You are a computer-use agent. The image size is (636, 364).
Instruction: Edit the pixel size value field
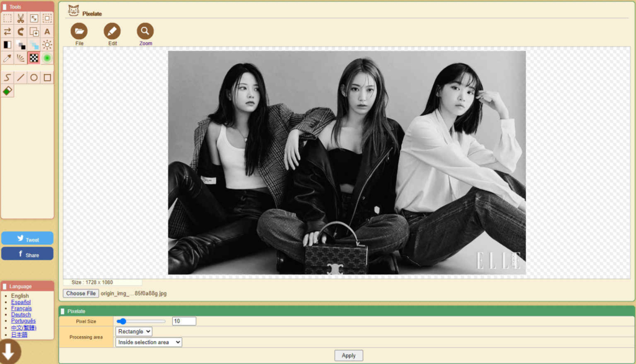click(184, 321)
